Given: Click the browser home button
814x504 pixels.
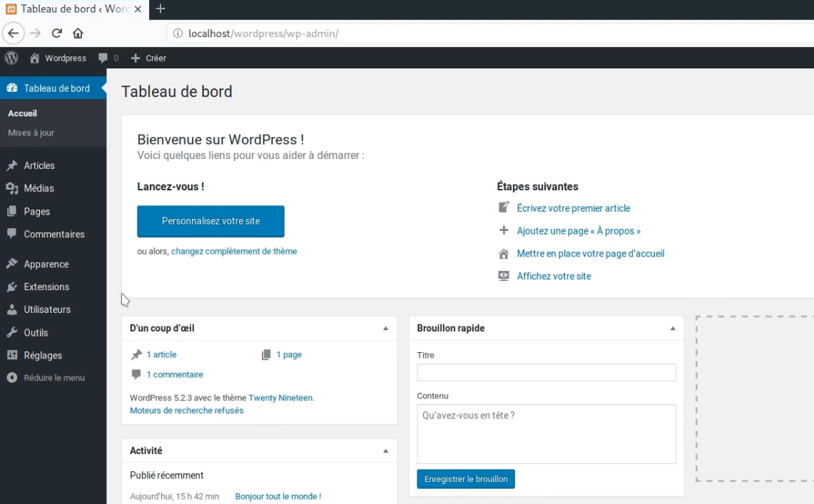Looking at the screenshot, I should pyautogui.click(x=78, y=34).
